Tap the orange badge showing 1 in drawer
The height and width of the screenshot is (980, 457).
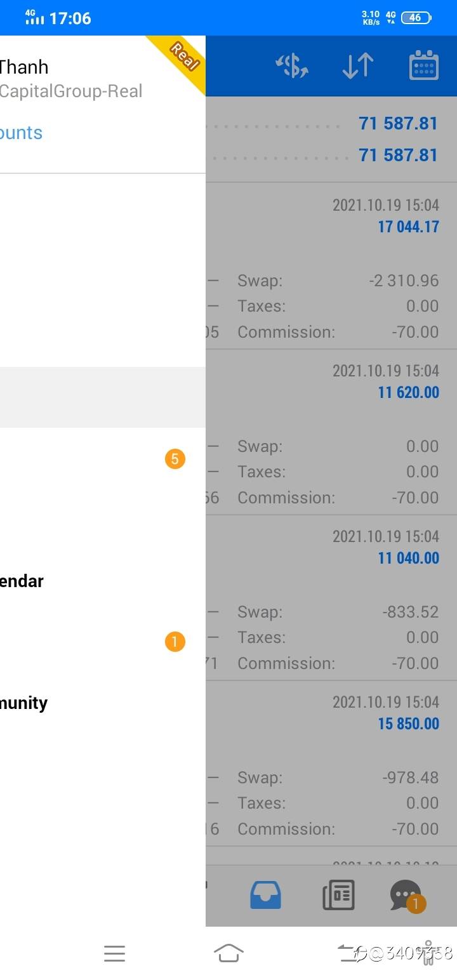click(x=175, y=642)
